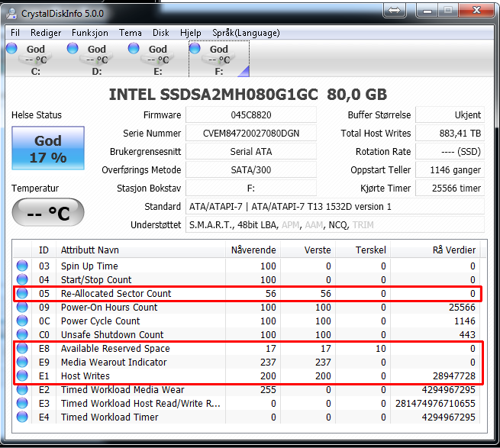Click the Stasjon Bokstav F: field

point(251,188)
